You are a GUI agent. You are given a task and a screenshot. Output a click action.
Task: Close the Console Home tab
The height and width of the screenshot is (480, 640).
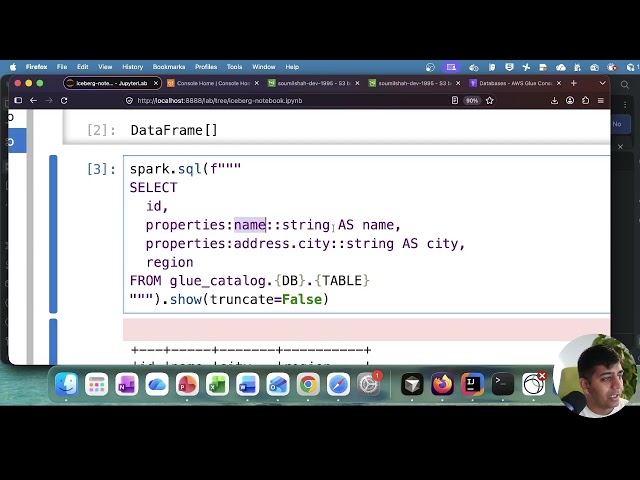[256, 83]
